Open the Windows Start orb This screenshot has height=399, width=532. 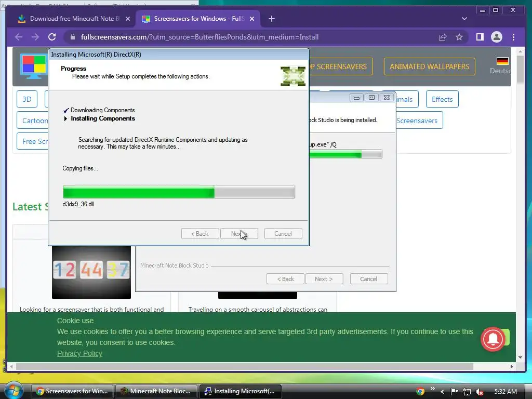13,391
